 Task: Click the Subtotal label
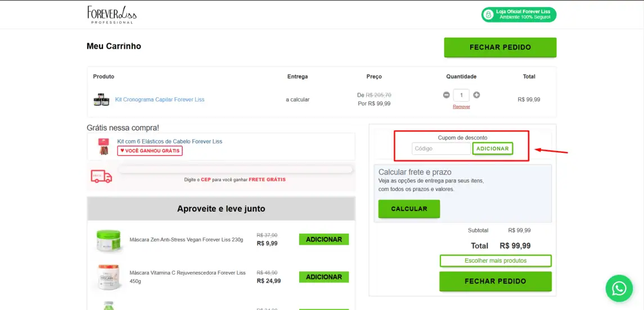[x=478, y=230]
